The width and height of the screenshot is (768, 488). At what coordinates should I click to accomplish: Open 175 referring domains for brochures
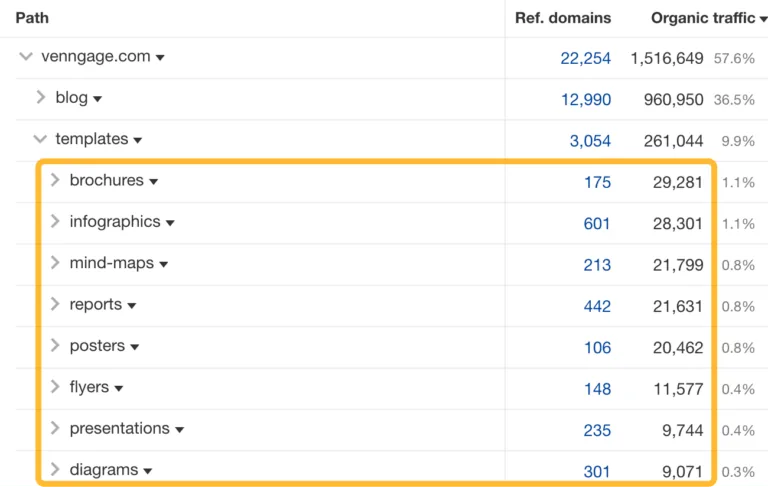598,182
